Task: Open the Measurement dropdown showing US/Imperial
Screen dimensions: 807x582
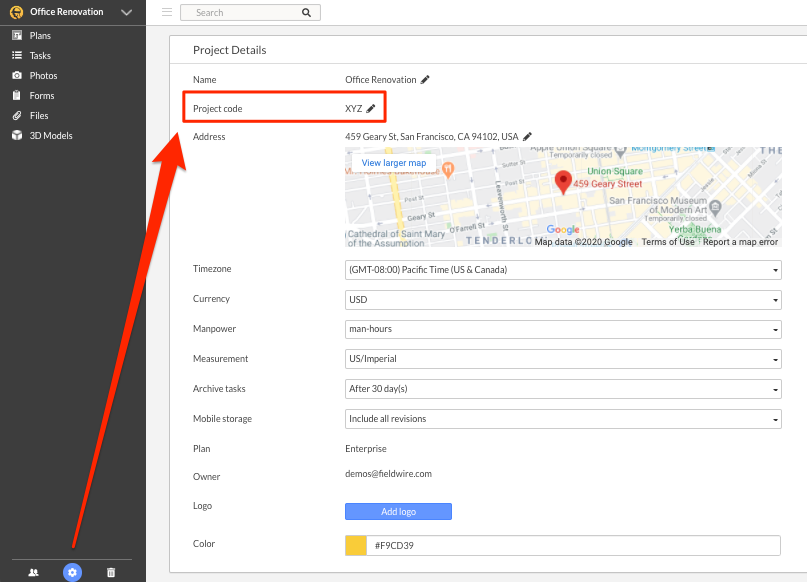Action: pyautogui.click(x=563, y=359)
